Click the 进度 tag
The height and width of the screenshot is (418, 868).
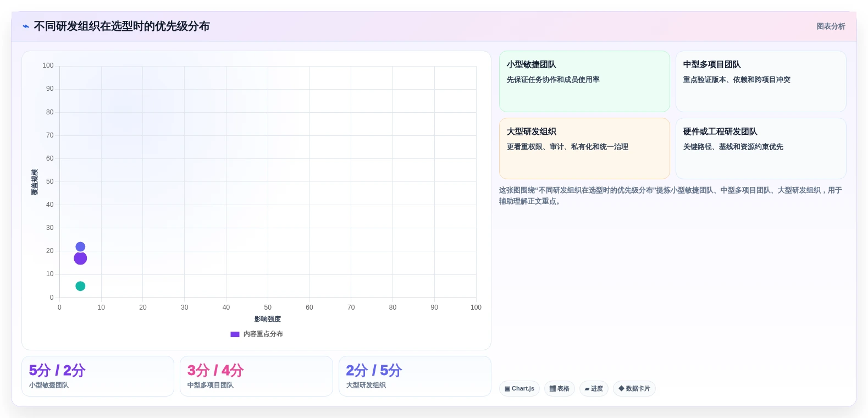click(x=594, y=389)
